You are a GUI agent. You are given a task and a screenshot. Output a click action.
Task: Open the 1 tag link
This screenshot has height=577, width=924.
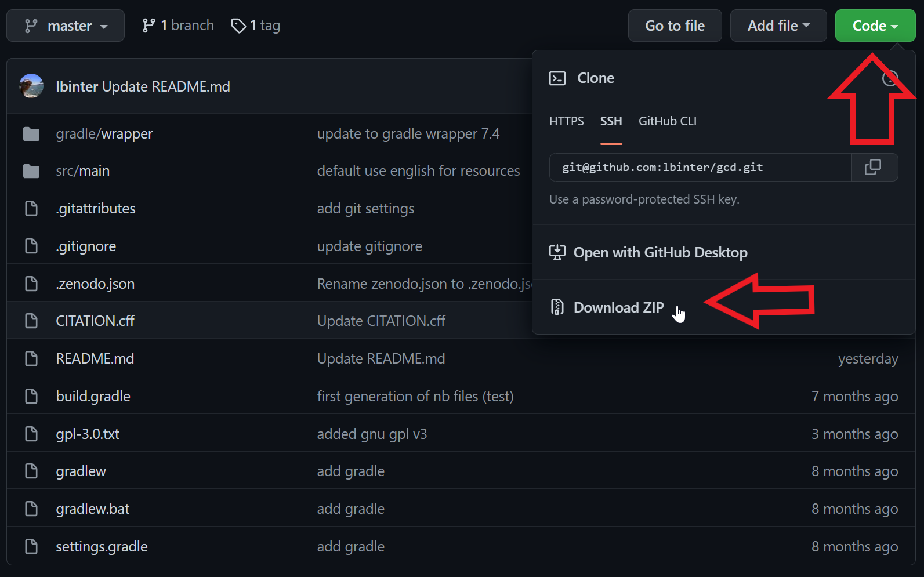pyautogui.click(x=256, y=26)
